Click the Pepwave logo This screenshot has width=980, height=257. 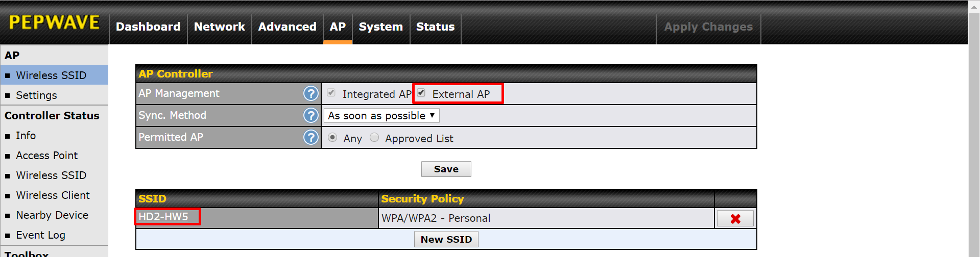click(54, 22)
